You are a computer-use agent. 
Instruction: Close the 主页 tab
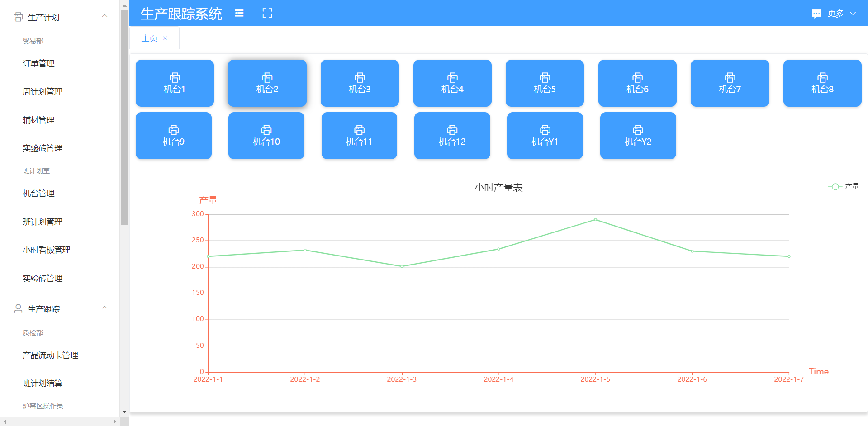click(165, 38)
